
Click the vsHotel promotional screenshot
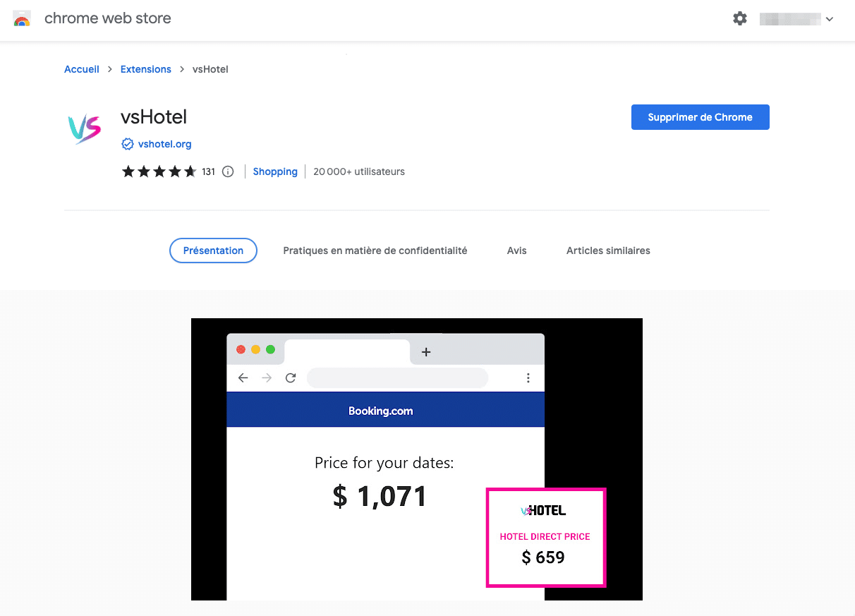[x=417, y=459]
